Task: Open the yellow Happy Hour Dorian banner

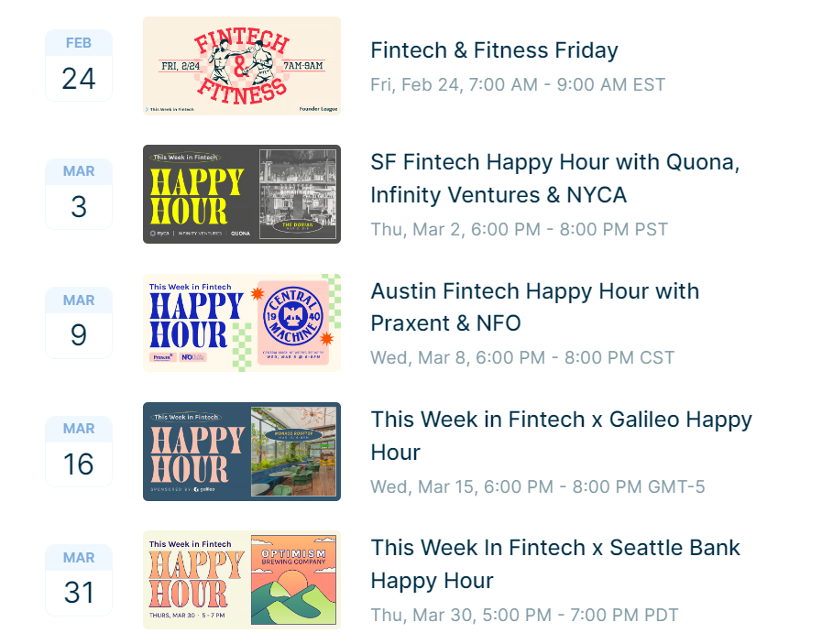Action: coord(242,194)
